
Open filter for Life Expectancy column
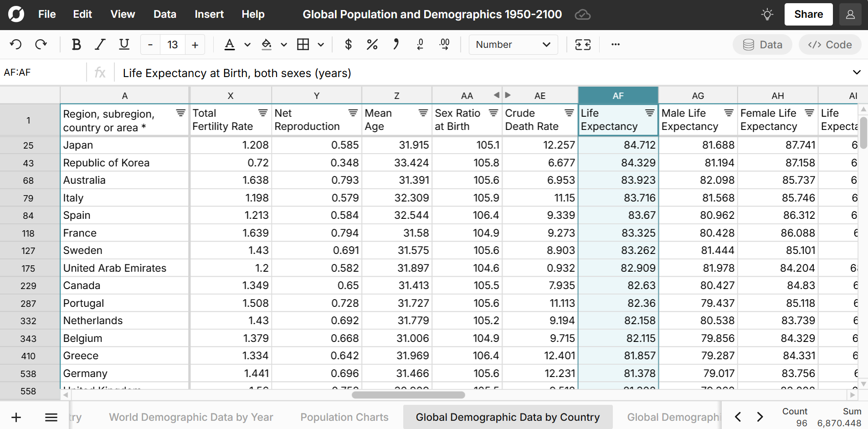tap(649, 113)
